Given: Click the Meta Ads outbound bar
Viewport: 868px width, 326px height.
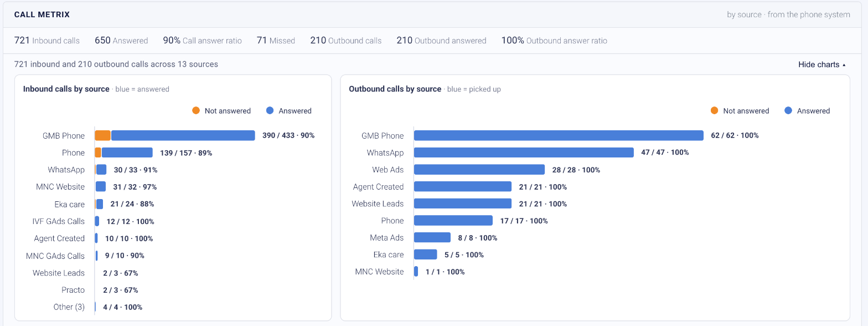Looking at the screenshot, I should [432, 237].
